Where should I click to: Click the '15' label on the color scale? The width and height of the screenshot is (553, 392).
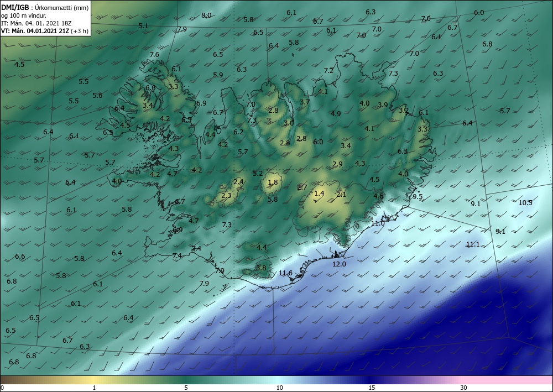click(372, 388)
